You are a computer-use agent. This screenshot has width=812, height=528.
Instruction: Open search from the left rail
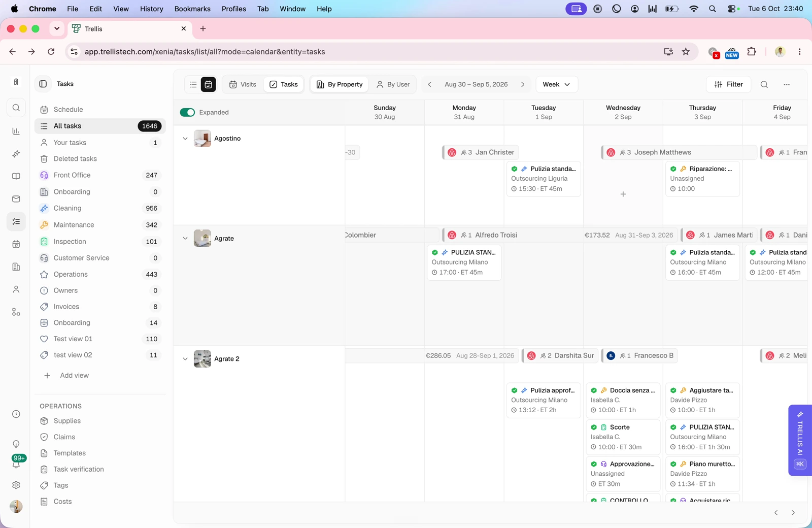coord(16,108)
